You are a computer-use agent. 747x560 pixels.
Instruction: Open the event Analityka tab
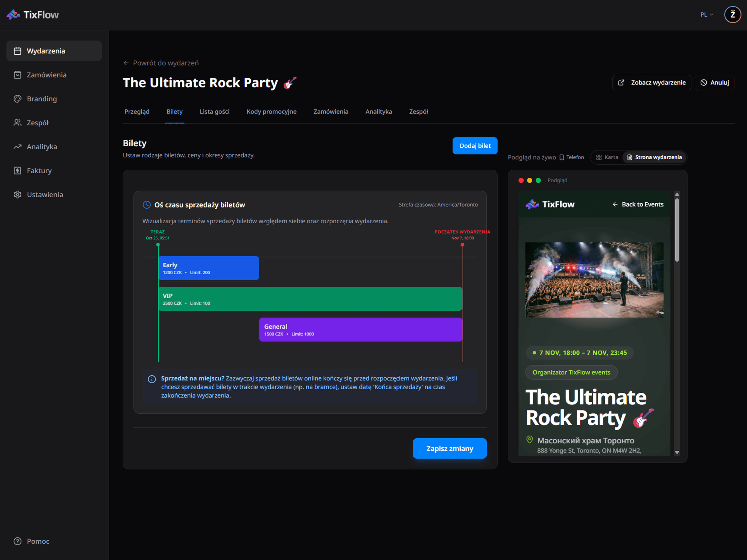[x=379, y=112]
